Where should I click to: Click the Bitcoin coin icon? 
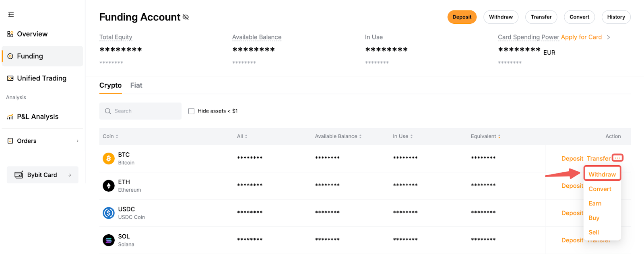click(x=108, y=159)
